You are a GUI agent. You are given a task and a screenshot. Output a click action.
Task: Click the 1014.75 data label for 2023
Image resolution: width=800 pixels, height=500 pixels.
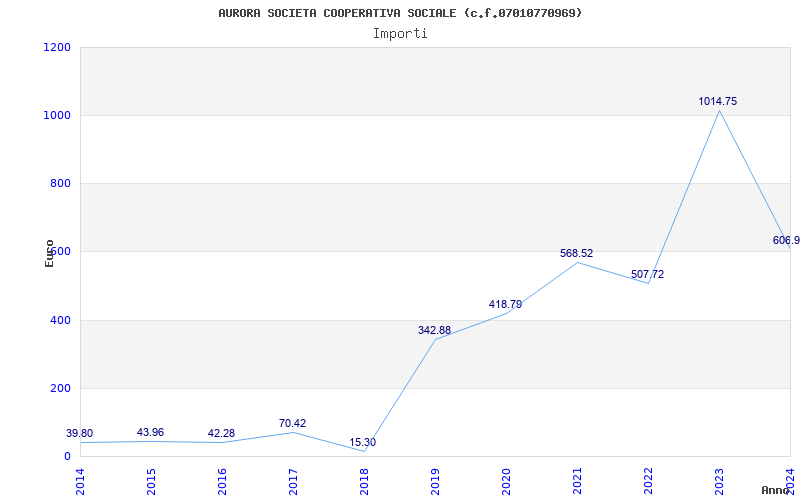[x=717, y=101]
